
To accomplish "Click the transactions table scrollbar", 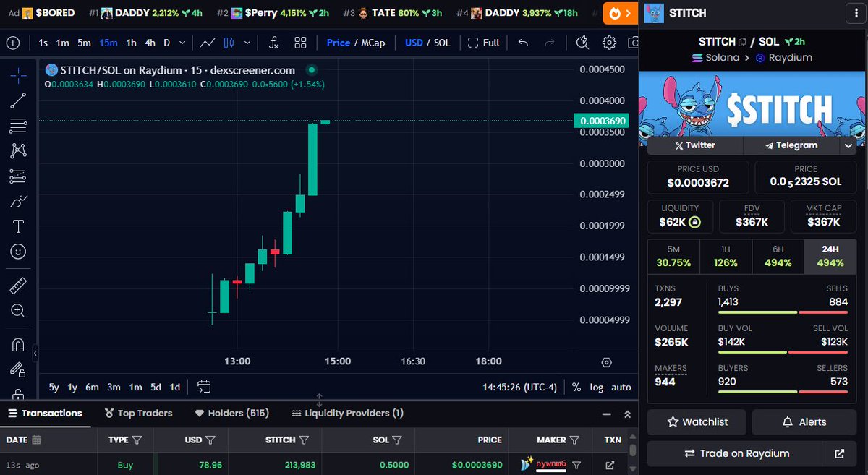I will [x=633, y=450].
